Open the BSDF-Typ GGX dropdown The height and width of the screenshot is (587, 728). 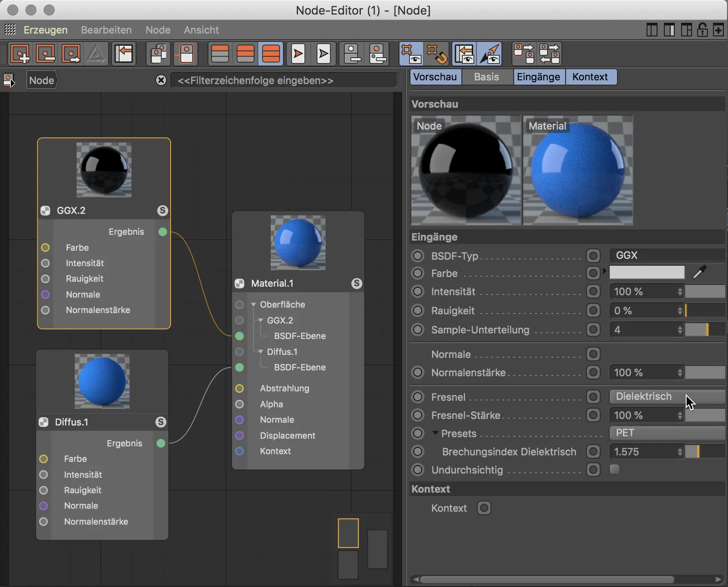click(667, 255)
